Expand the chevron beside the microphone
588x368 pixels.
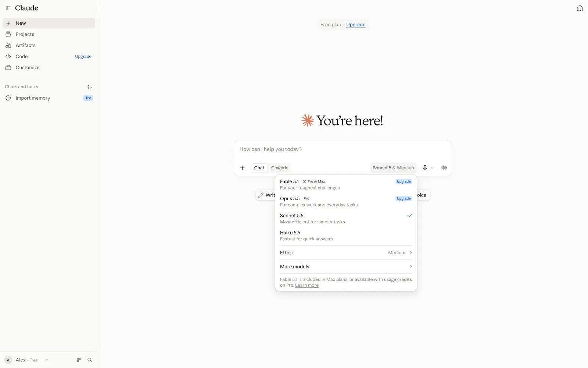click(432, 168)
